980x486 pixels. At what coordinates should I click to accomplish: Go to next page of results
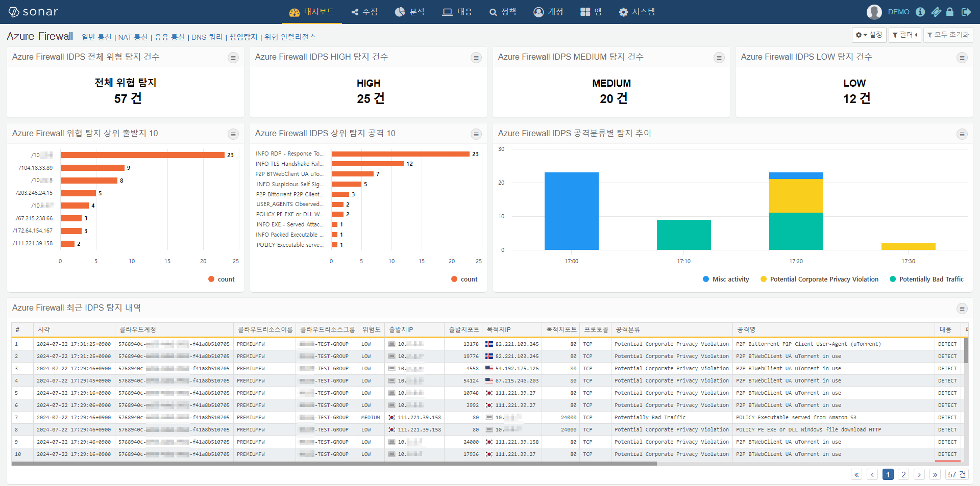tap(919, 474)
